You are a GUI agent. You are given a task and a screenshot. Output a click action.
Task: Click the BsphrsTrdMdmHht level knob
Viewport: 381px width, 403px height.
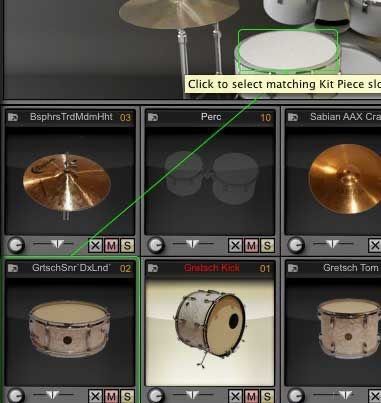click(x=16, y=245)
